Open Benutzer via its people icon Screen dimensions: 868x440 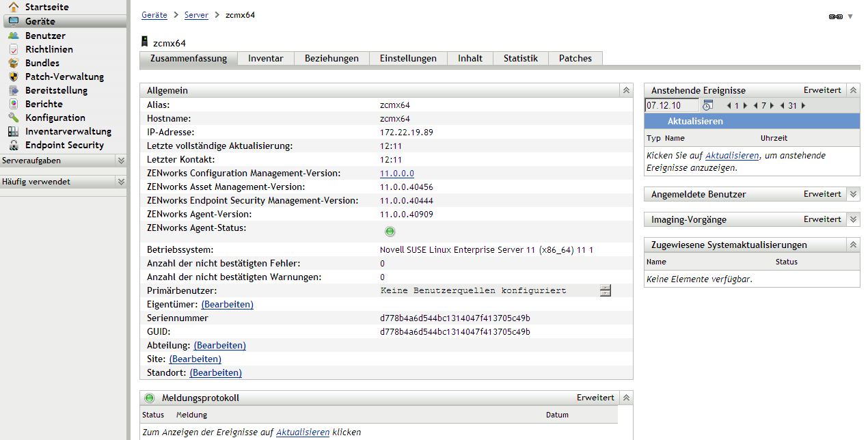pos(14,36)
